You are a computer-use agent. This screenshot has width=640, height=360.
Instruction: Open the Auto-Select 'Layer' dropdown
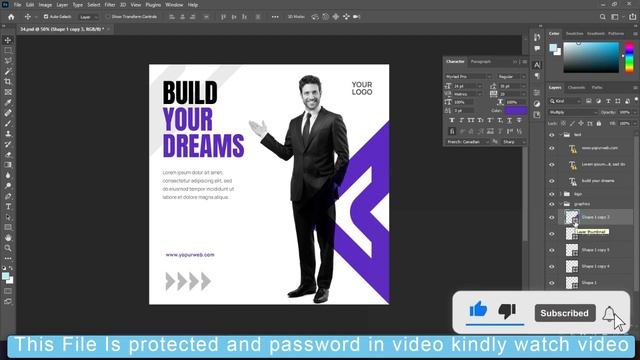(x=88, y=17)
